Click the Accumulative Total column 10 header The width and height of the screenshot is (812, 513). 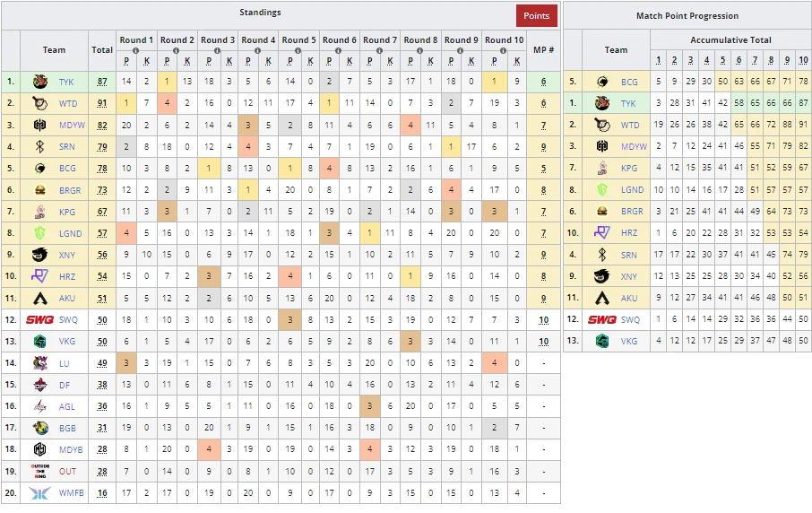pos(802,60)
